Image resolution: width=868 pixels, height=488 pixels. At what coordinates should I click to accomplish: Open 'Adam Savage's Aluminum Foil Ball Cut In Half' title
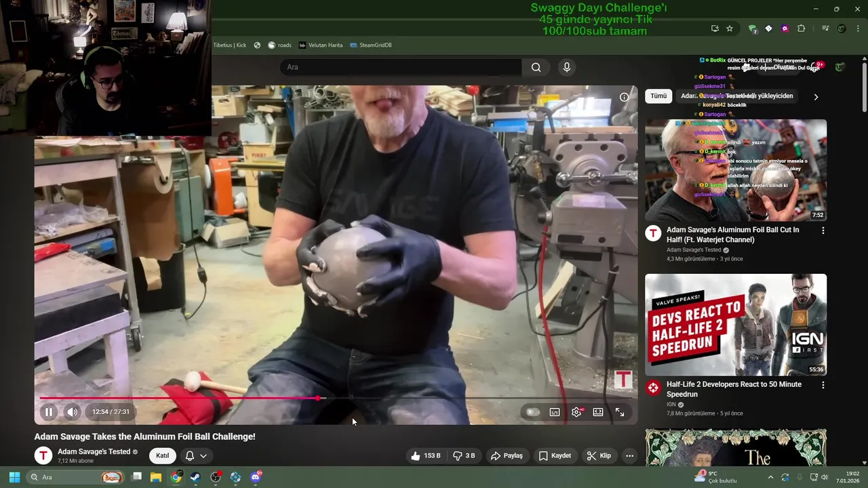coord(732,235)
